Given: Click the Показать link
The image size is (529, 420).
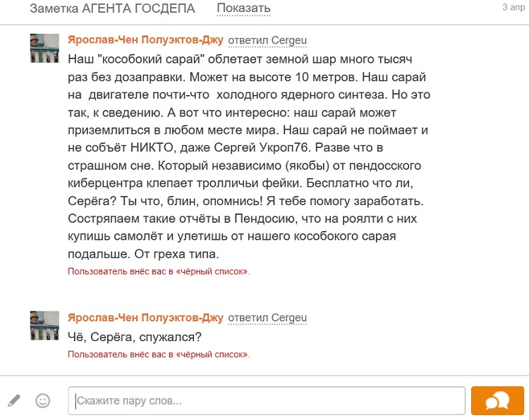Looking at the screenshot, I should [243, 8].
